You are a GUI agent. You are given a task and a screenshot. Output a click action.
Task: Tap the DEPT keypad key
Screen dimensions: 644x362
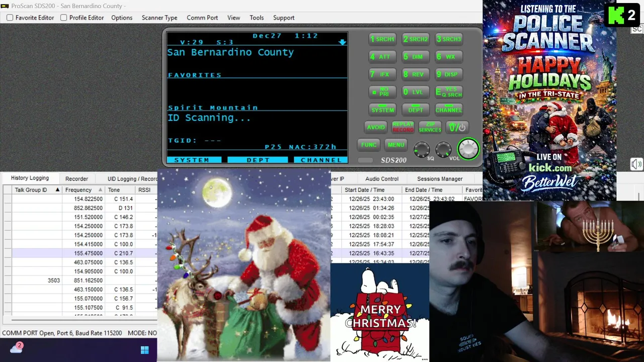(416, 110)
